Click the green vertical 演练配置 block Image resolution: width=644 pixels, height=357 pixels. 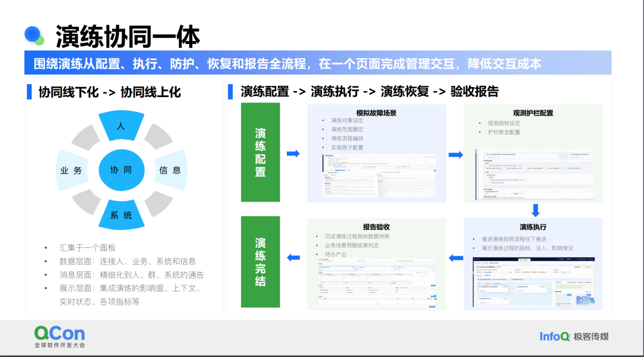(261, 152)
